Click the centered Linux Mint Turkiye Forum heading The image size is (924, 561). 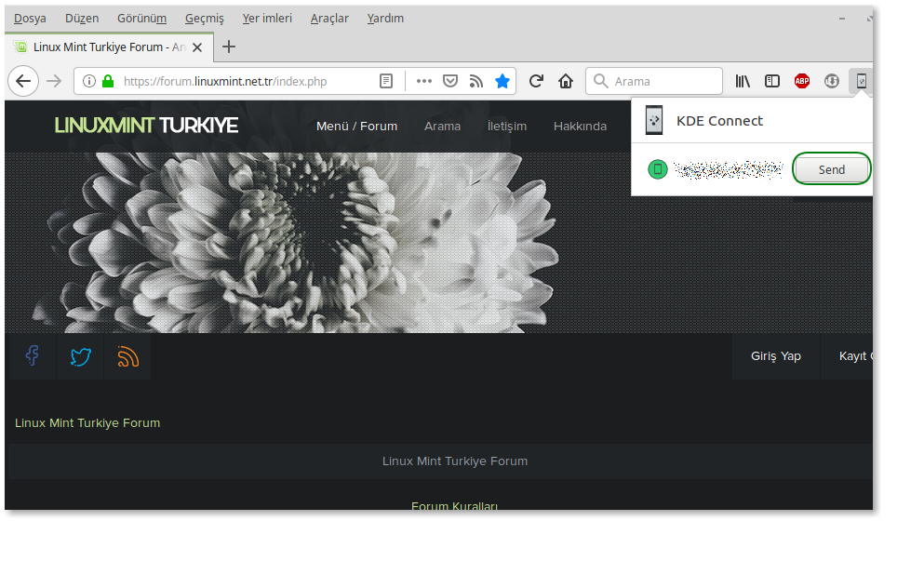point(455,461)
